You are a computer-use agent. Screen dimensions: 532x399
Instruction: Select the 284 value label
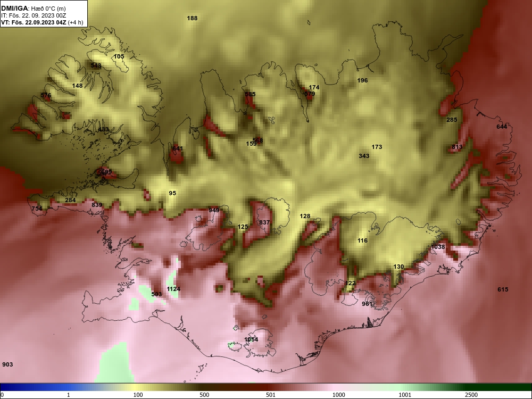coord(70,200)
